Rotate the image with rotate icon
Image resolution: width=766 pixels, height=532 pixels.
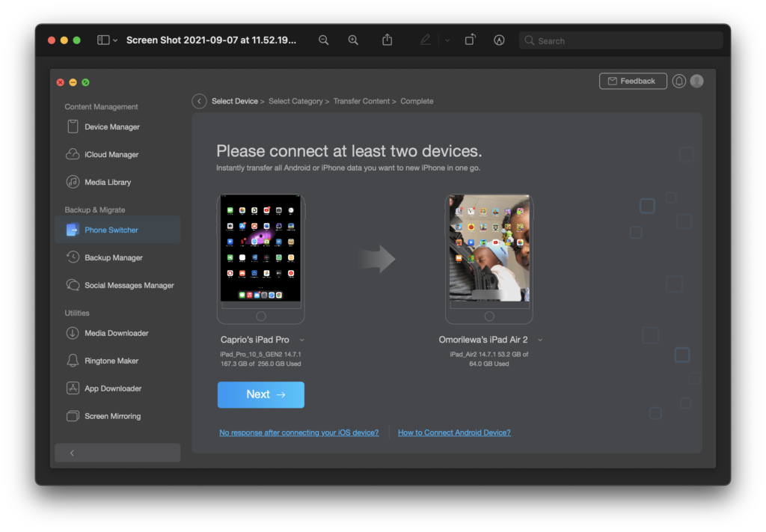470,40
